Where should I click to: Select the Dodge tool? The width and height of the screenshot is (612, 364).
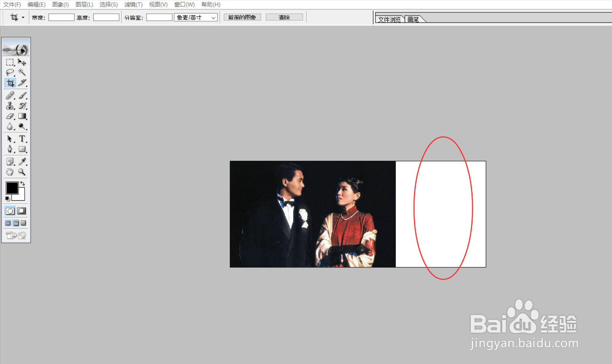tap(22, 127)
